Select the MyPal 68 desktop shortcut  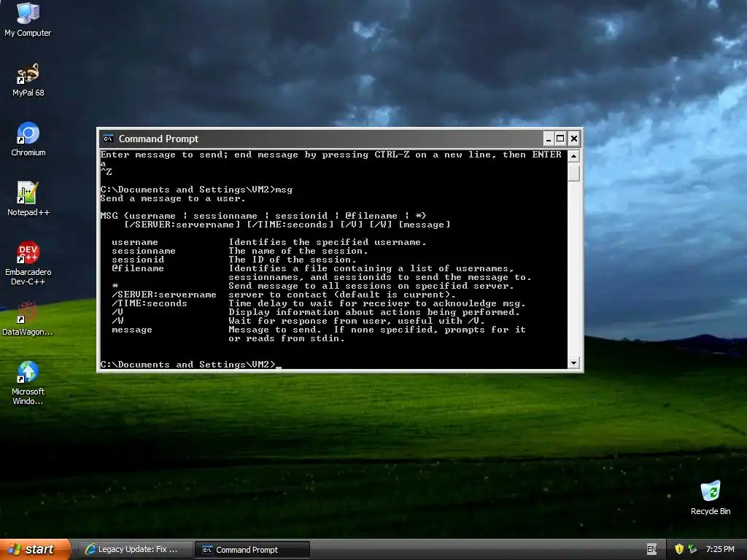(x=28, y=80)
